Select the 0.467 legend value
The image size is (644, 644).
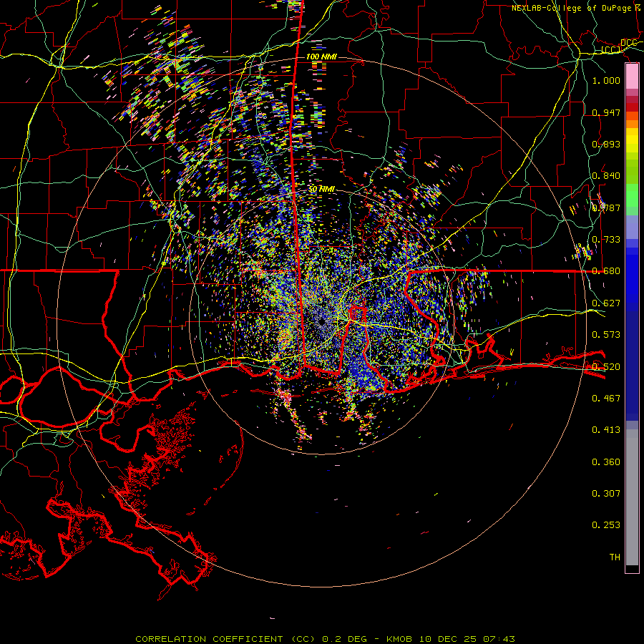(606, 399)
